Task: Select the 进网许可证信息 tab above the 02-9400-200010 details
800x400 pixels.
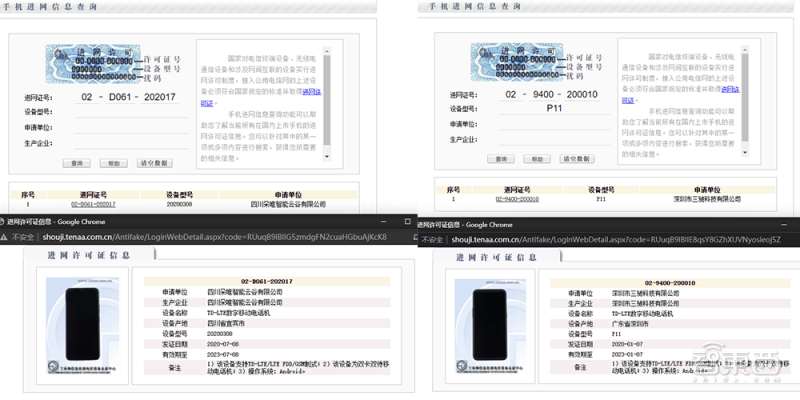Action: pos(497,257)
